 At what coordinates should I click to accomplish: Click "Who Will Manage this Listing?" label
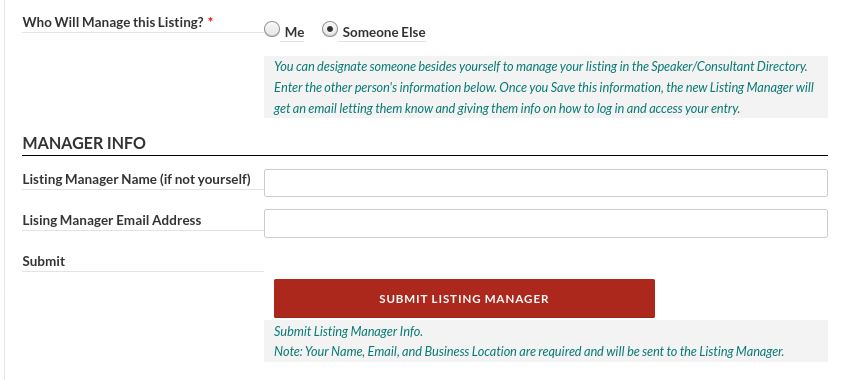113,23
